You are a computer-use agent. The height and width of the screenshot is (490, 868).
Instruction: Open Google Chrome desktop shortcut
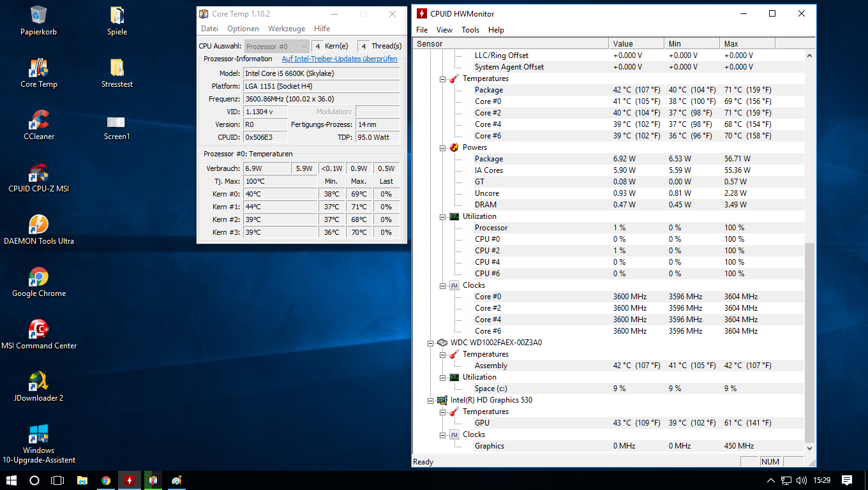coord(39,282)
